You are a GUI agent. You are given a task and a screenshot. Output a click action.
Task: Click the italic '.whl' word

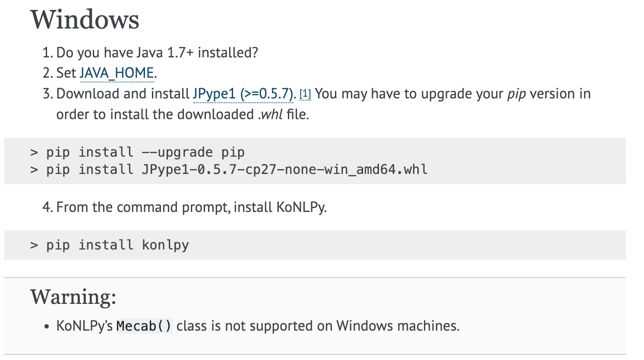pyautogui.click(x=270, y=114)
